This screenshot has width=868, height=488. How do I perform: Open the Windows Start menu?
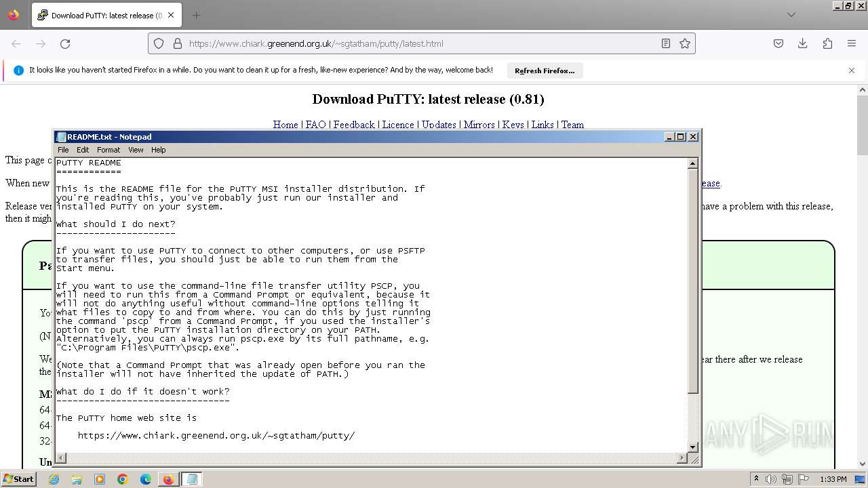point(18,479)
